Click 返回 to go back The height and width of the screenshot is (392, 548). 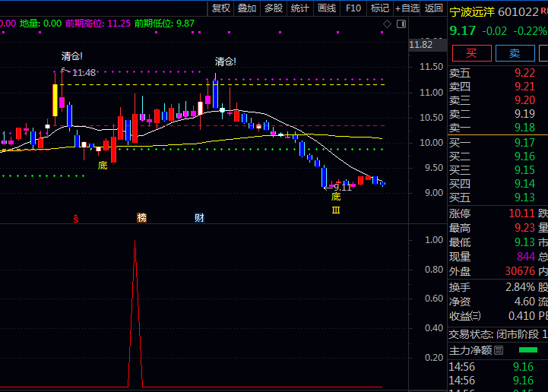434,8
